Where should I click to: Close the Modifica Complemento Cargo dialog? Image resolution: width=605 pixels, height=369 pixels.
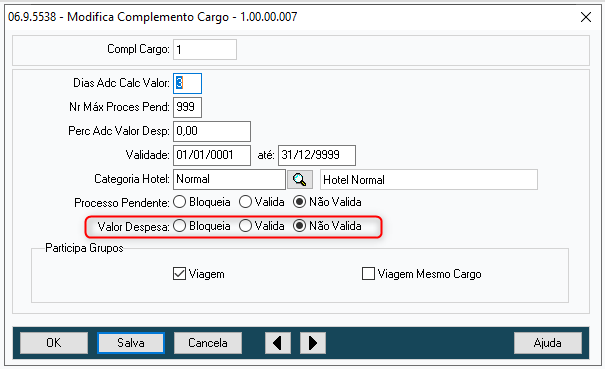[x=586, y=17]
